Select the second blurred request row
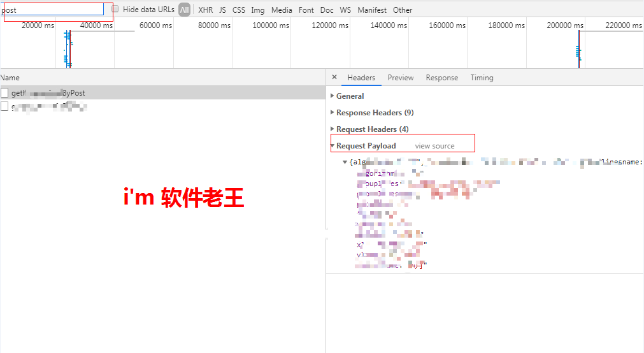Viewport: 644px width, 353px height. click(x=162, y=106)
